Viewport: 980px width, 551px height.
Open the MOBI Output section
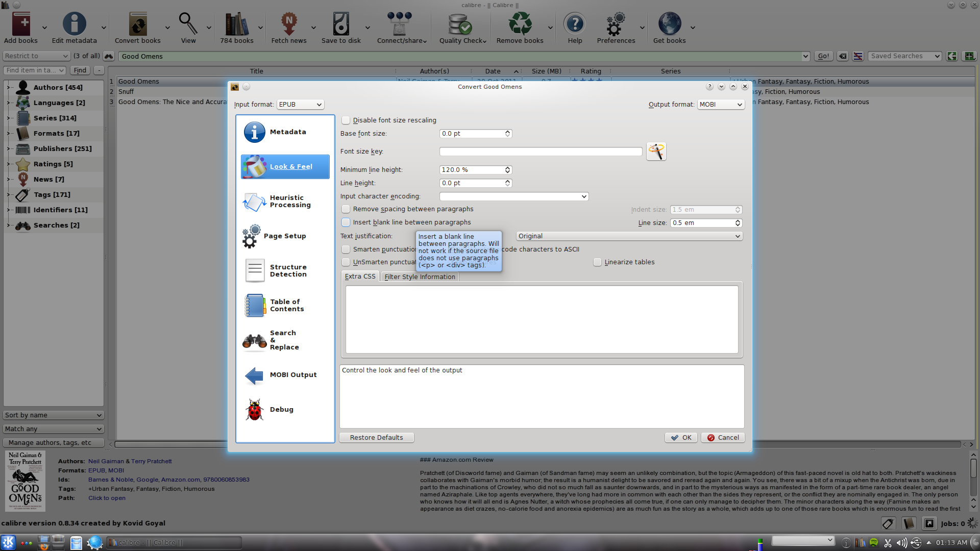click(x=285, y=375)
